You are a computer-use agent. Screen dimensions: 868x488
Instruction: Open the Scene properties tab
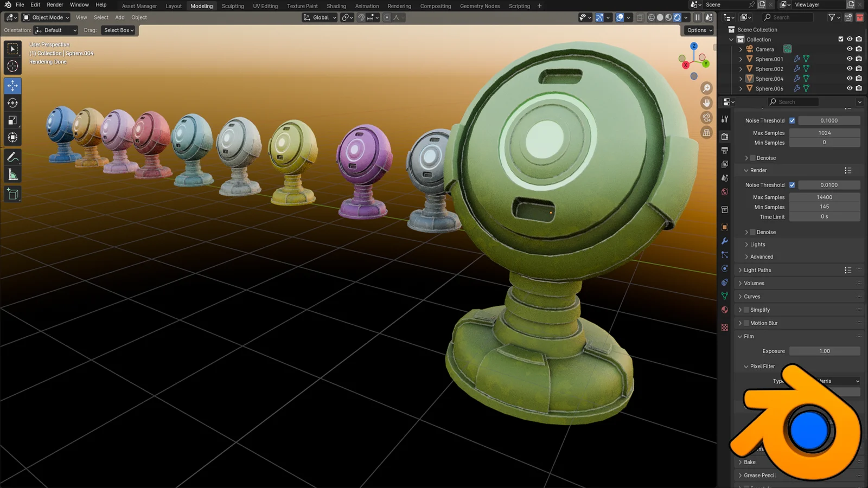(725, 178)
